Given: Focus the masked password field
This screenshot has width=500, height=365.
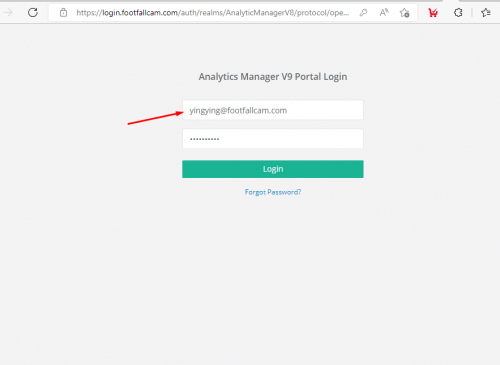Looking at the screenshot, I should 273,139.
